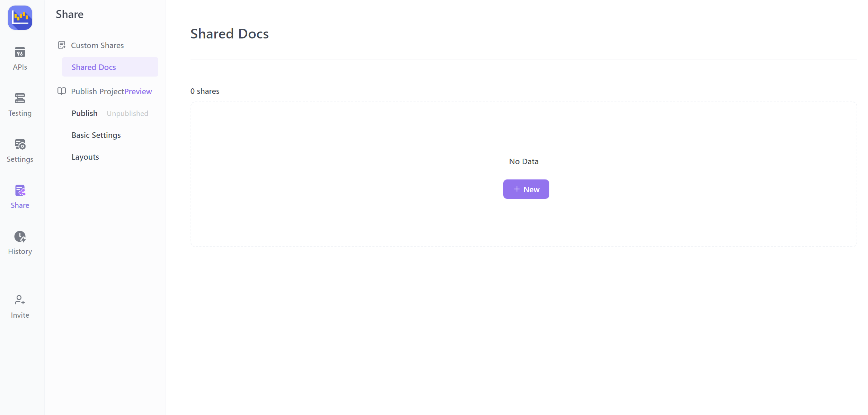This screenshot has width=868, height=415.
Task: Click the Custom Shares document icon
Action: coord(61,45)
